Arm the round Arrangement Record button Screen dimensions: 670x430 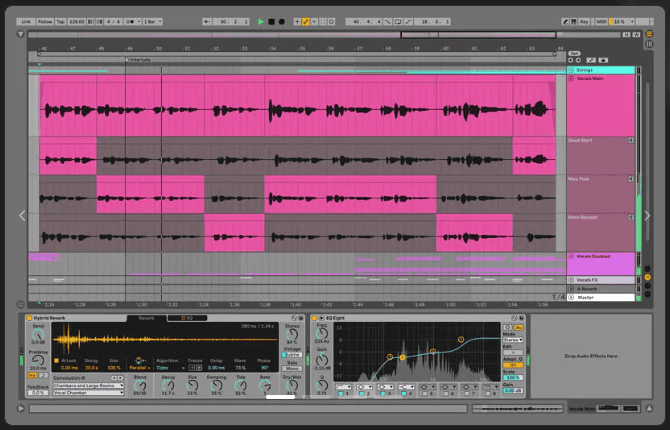tap(282, 21)
